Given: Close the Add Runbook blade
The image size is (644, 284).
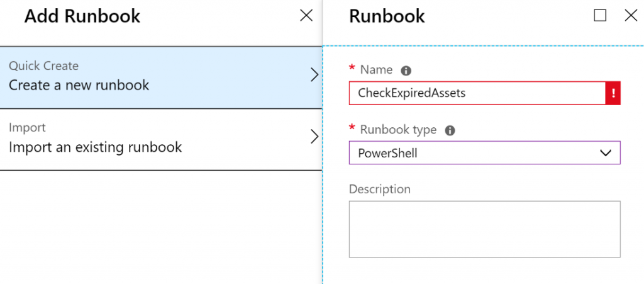Looking at the screenshot, I should coord(306,16).
